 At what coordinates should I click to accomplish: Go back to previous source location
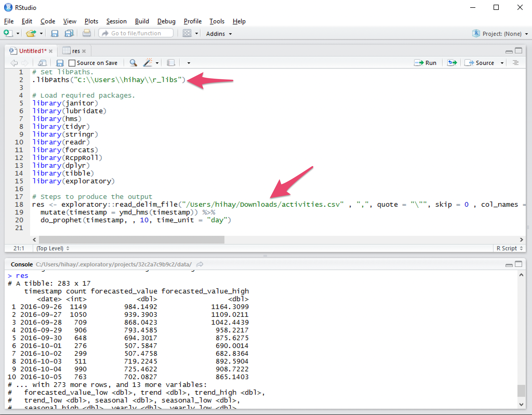click(14, 63)
